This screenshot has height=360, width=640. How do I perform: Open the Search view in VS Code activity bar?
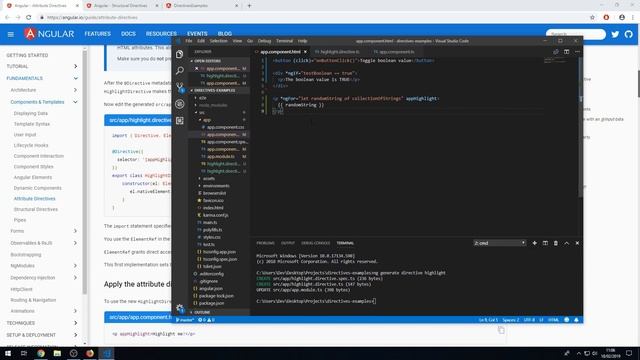pyautogui.click(x=180, y=71)
